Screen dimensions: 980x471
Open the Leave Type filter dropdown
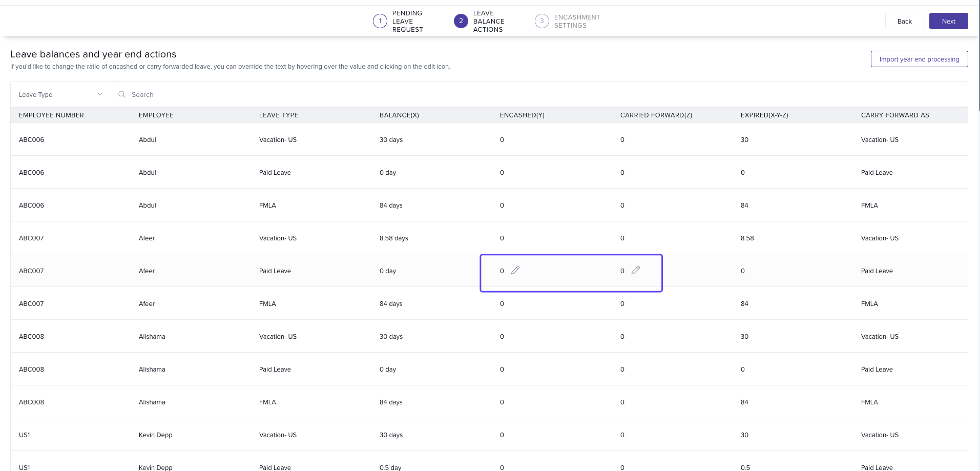coord(61,94)
